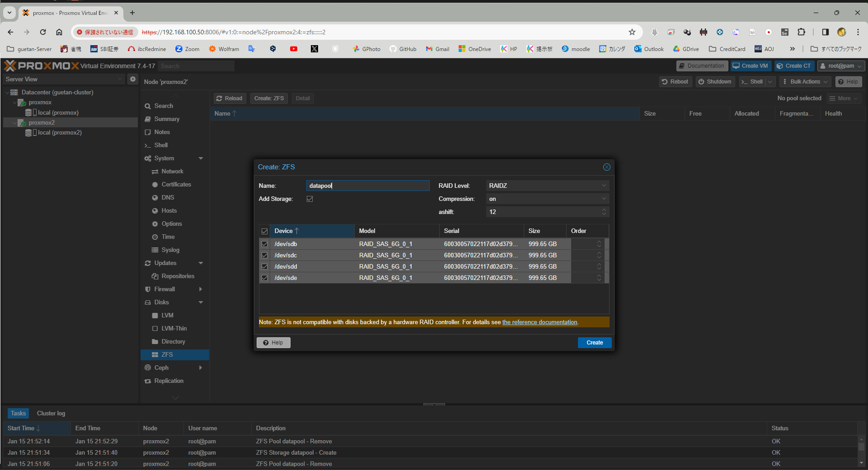Open the RAID Level dropdown
868x470 pixels.
[547, 186]
